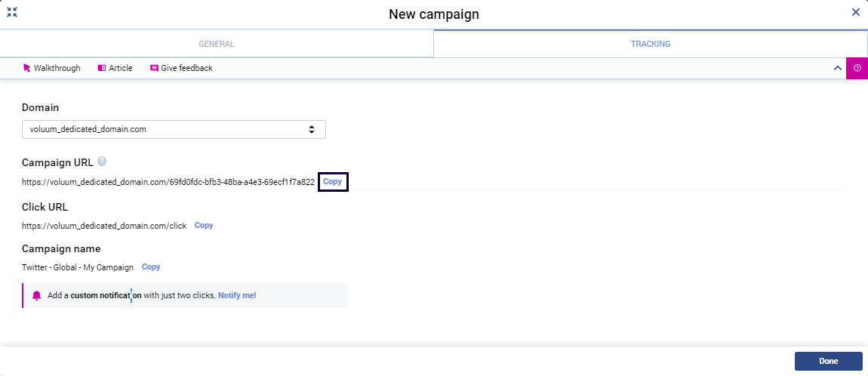Collapse the help bar with the chevron
This screenshot has width=868, height=376.
tap(837, 68)
